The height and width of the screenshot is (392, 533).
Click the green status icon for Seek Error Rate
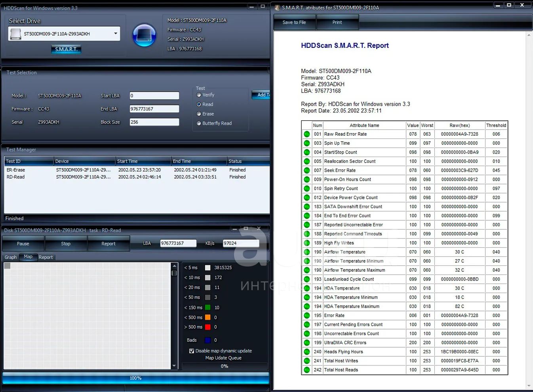[x=307, y=170]
